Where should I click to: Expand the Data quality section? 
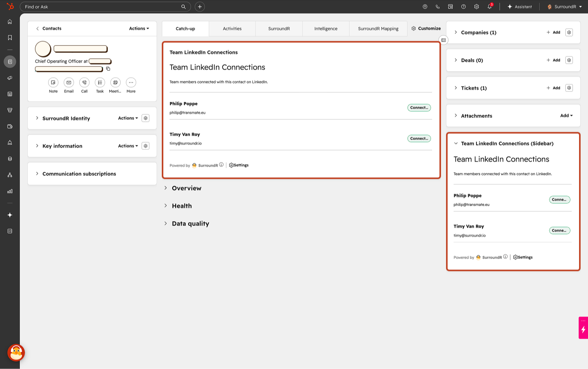166,224
